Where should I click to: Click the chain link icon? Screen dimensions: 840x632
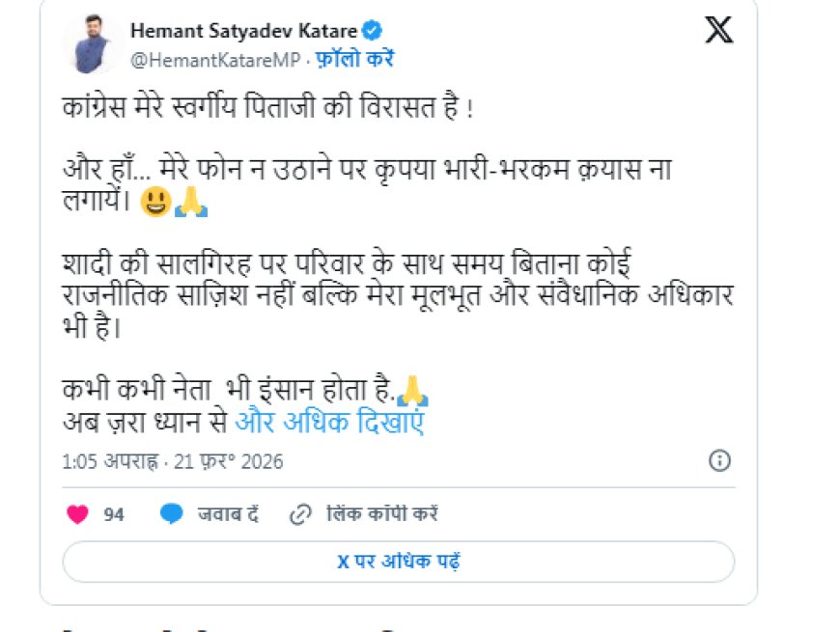tap(301, 514)
